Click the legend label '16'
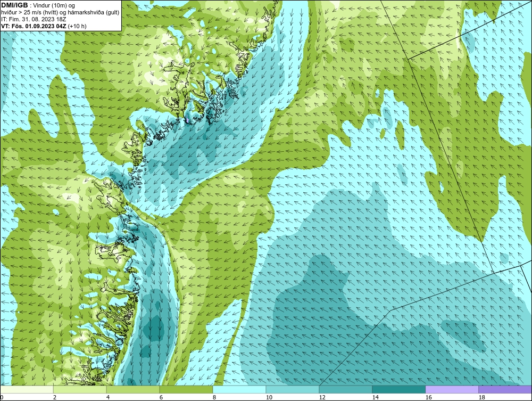 [428, 397]
